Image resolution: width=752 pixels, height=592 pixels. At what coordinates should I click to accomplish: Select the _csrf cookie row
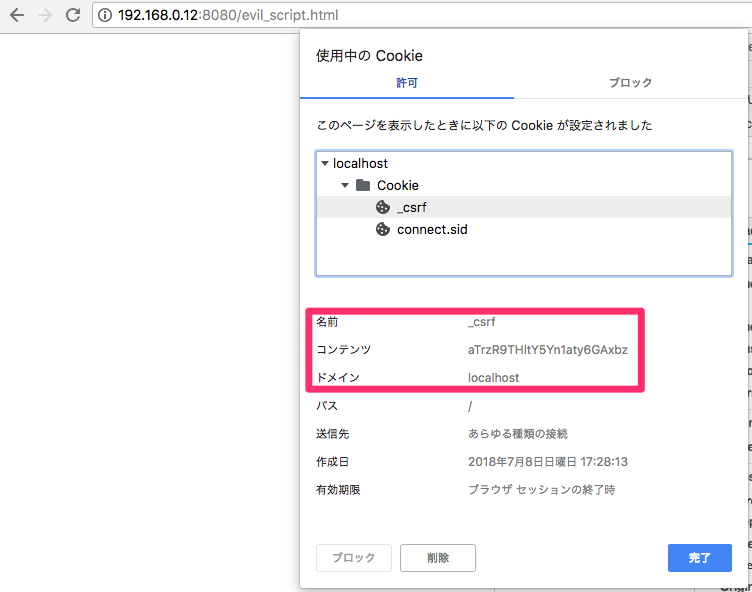click(524, 207)
